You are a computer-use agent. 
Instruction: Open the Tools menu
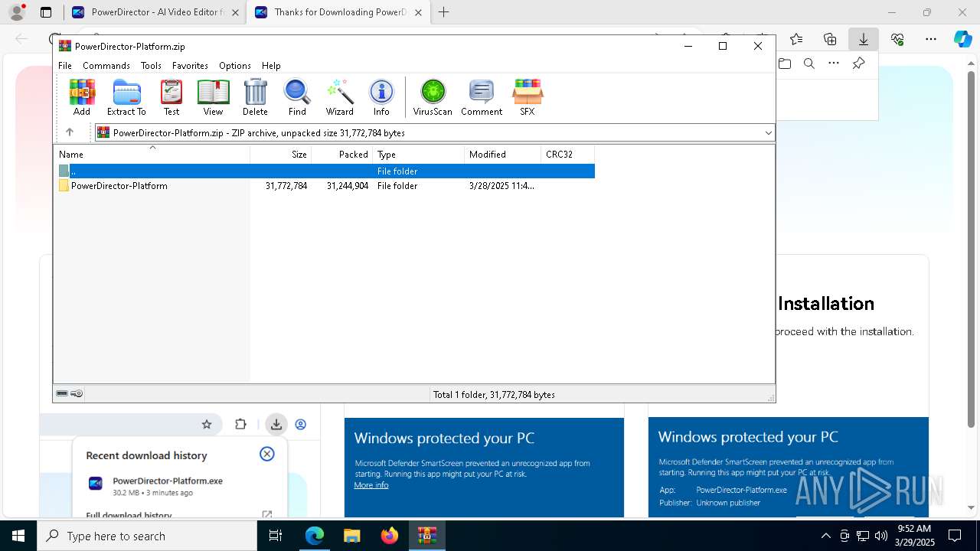tap(151, 66)
